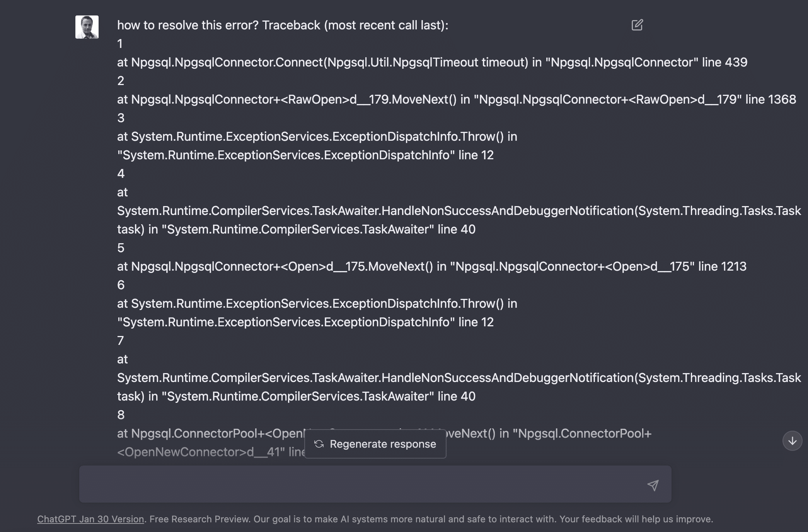This screenshot has height=532, width=808.
Task: Click the Regenerate response button label
Action: click(383, 444)
